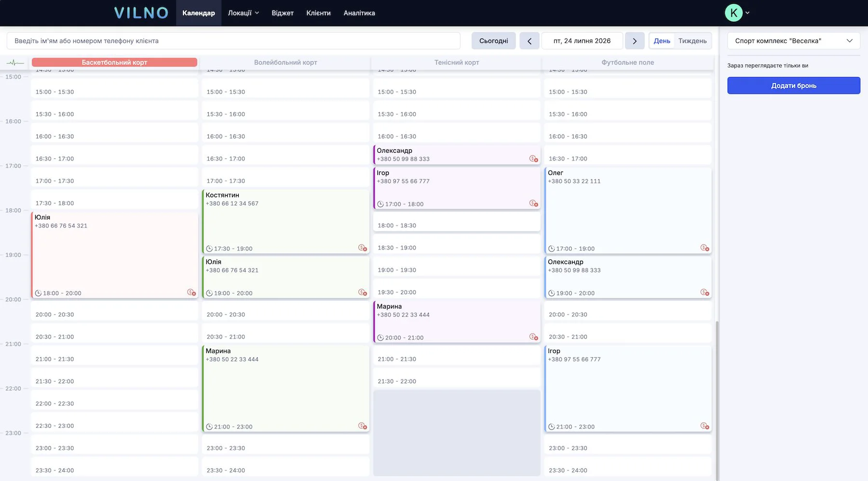Click payment icon on Олександр 19:00 - 20:00 booking

pyautogui.click(x=705, y=293)
